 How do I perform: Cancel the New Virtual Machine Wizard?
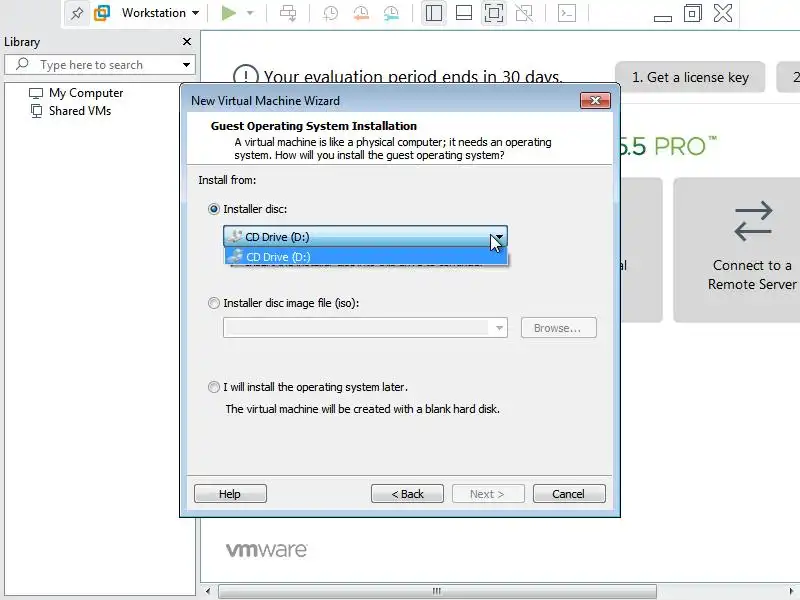(569, 494)
